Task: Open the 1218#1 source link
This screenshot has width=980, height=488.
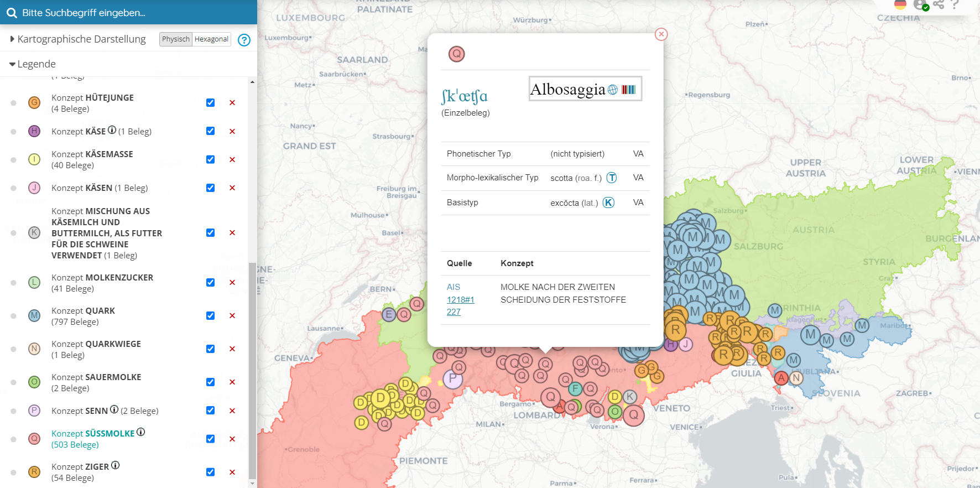Action: pyautogui.click(x=461, y=300)
